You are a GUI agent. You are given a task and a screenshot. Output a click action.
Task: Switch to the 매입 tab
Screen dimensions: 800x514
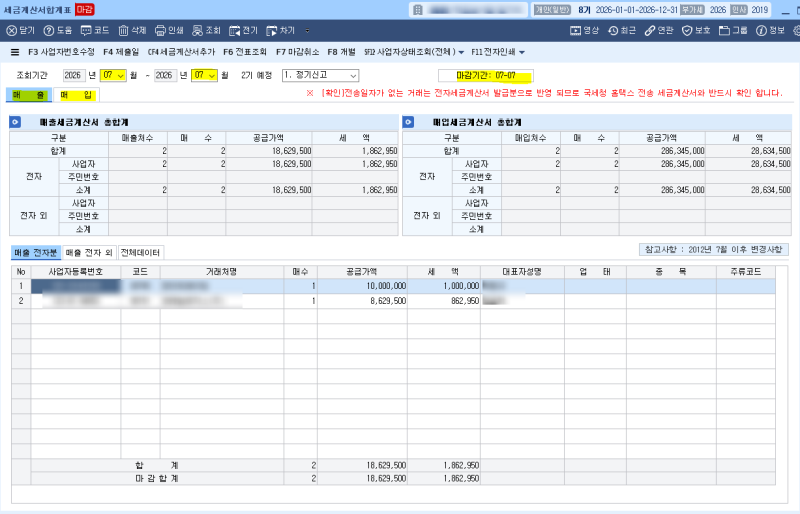tap(77, 95)
